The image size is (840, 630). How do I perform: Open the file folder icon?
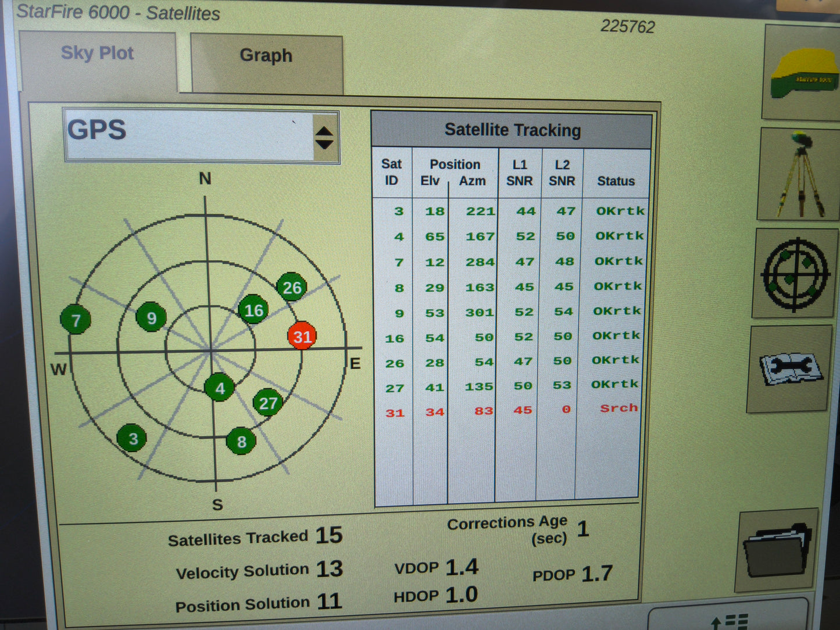pos(777,550)
